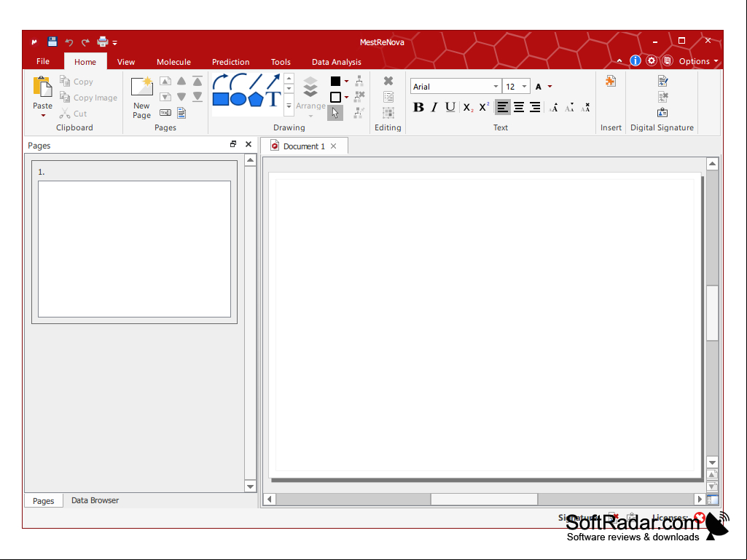Click the Save icon in the title bar
This screenshot has width=747, height=560.
tap(52, 42)
